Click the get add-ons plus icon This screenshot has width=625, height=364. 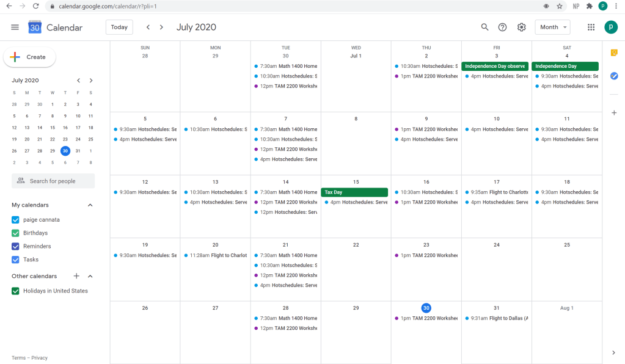tap(614, 113)
